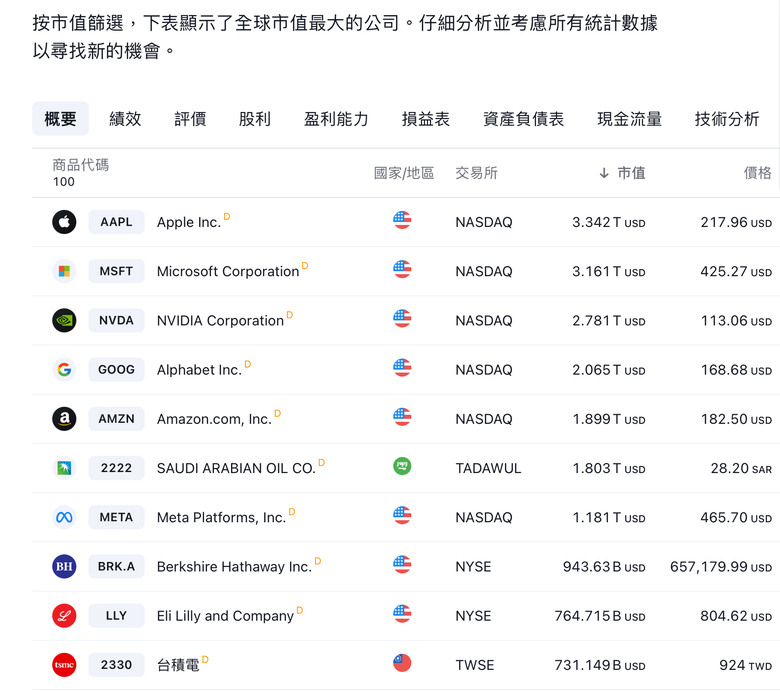Screen dimensions: 780x692
Task: Click the Apple company logo icon
Action: pos(64,222)
